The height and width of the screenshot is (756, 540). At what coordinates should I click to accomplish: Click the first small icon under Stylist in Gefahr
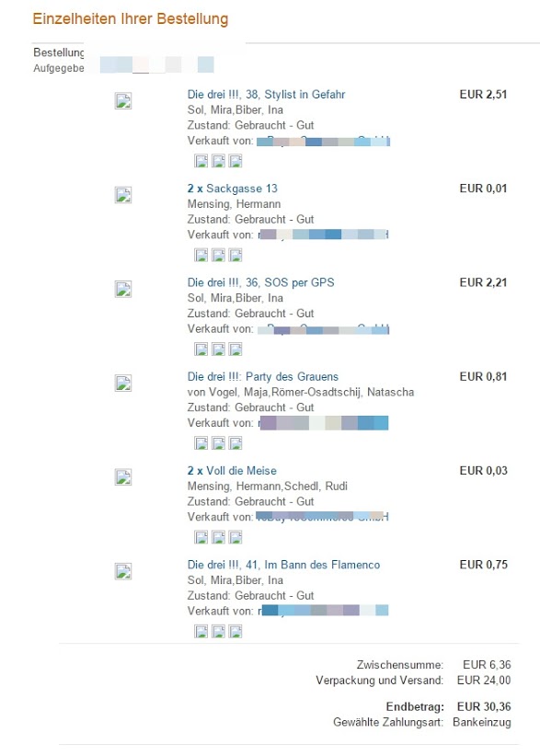(x=201, y=161)
